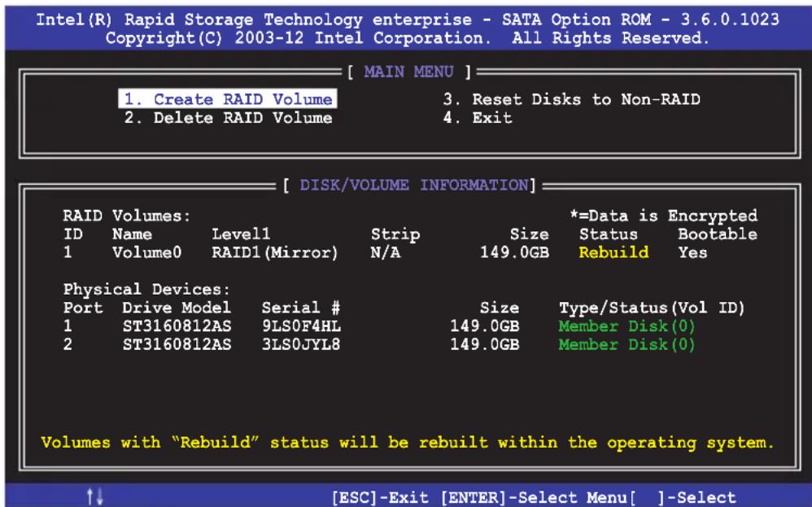
Task: Click the RAID Volumes heading
Action: point(127,216)
